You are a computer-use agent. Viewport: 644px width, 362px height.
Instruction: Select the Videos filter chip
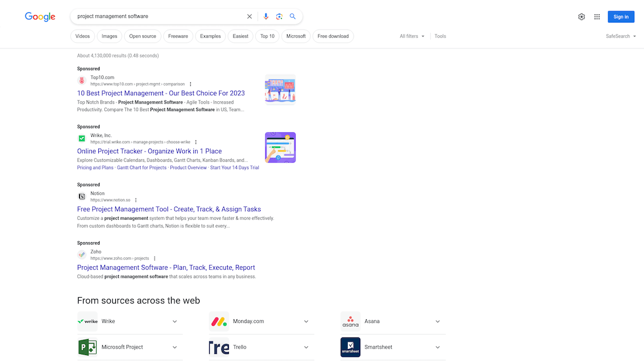83,36
